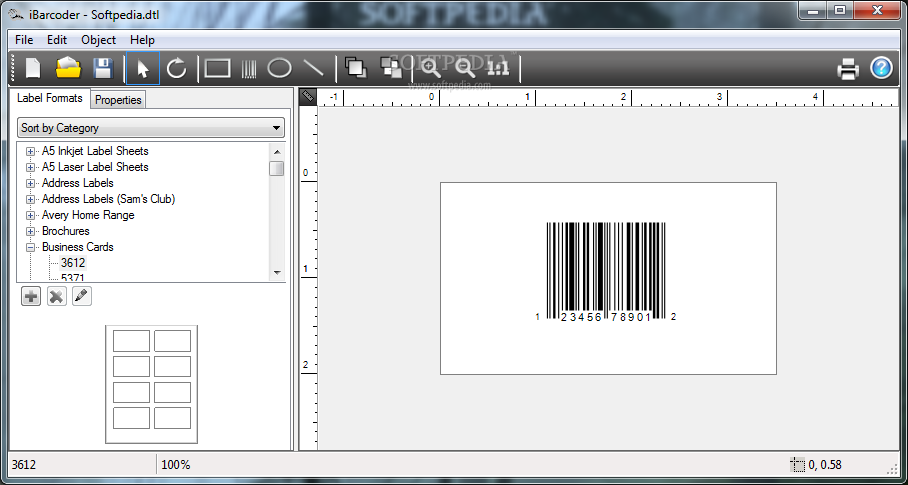Expand the A5 Laser Label Sheets node
Screen dimensions: 908x485
(x=31, y=167)
